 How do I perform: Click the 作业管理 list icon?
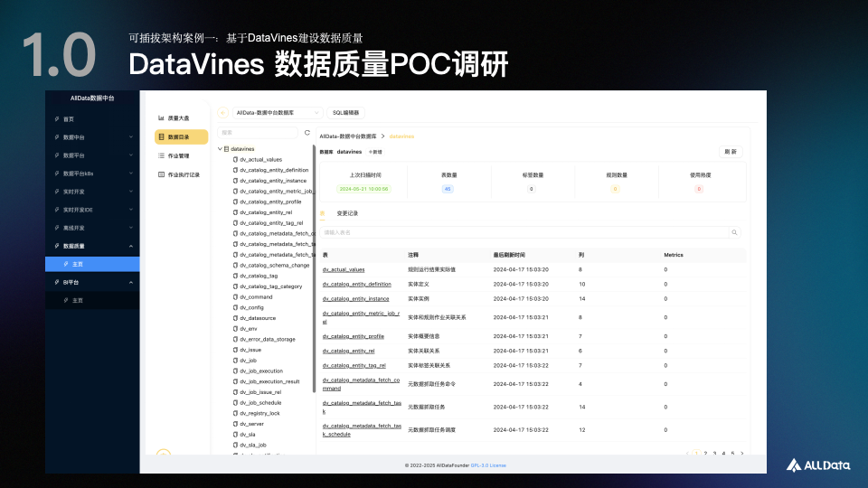161,155
